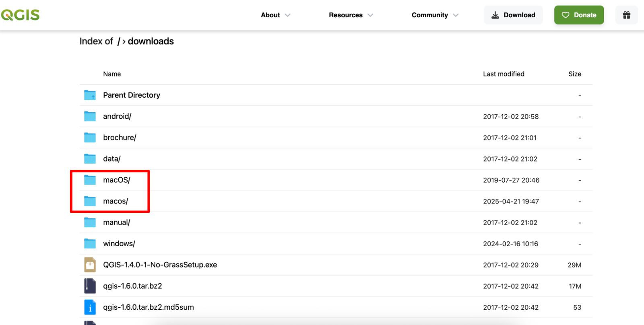The width and height of the screenshot is (644, 325).
Task: Open the qgis-1.6.0.tar.bz2.md5sum file link
Action: (x=149, y=307)
